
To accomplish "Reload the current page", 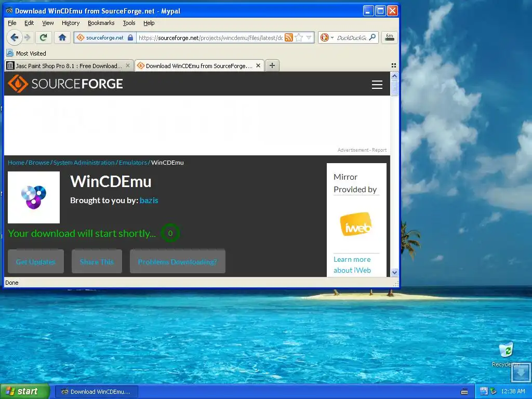I will tap(43, 37).
